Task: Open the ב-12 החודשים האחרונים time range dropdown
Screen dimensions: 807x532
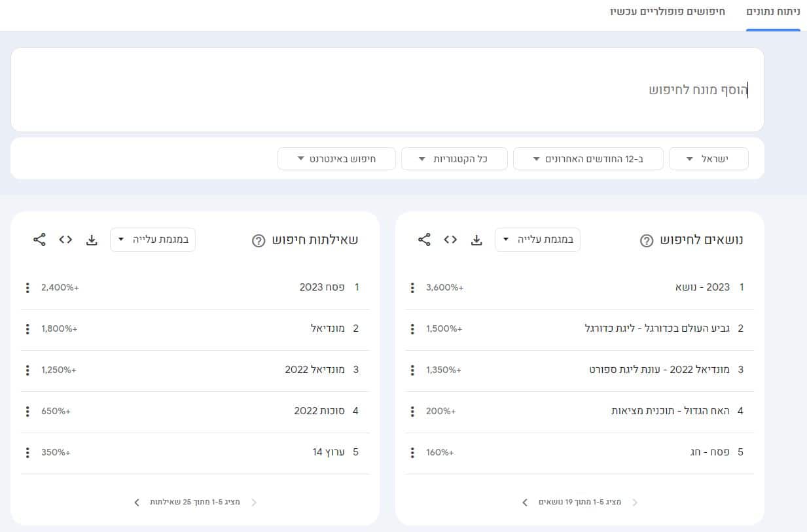Action: point(588,159)
